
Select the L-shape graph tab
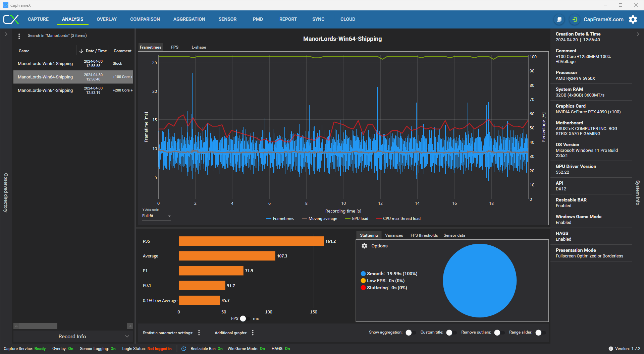click(199, 47)
